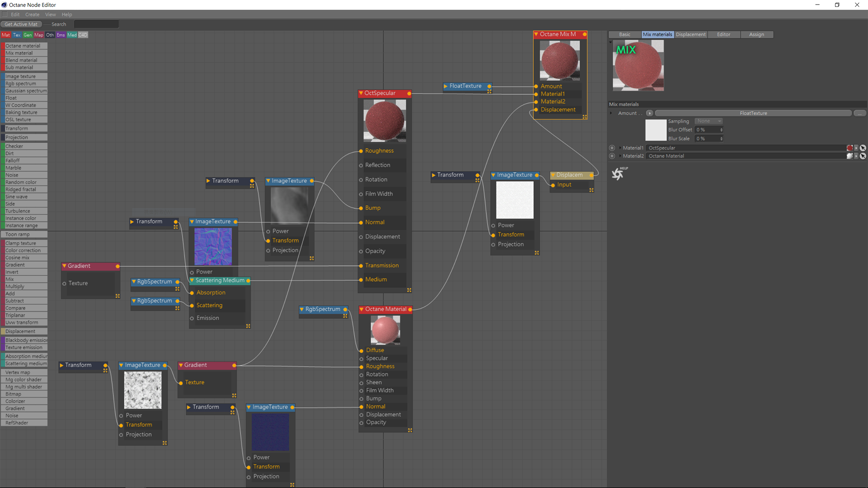Viewport: 868px width, 488px height.
Task: Add a Scattering medium node from list
Action: click(x=25, y=364)
